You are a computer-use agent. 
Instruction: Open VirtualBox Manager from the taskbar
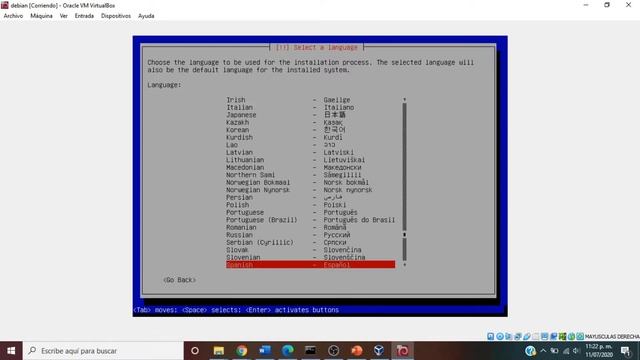tap(379, 351)
